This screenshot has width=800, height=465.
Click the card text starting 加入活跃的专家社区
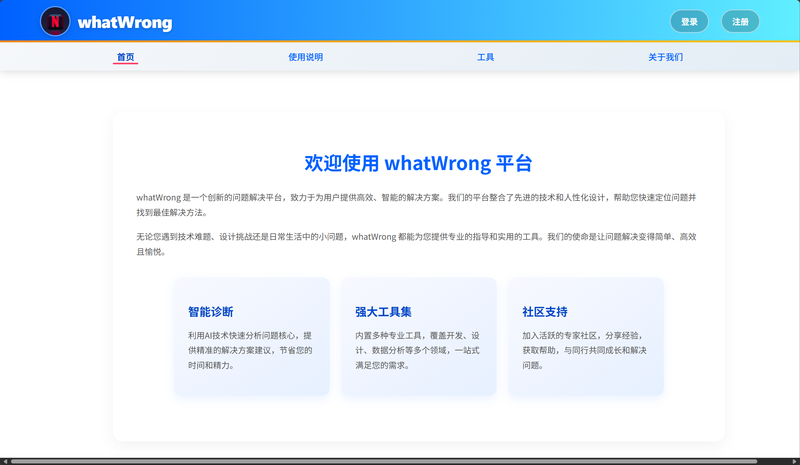coord(584,350)
